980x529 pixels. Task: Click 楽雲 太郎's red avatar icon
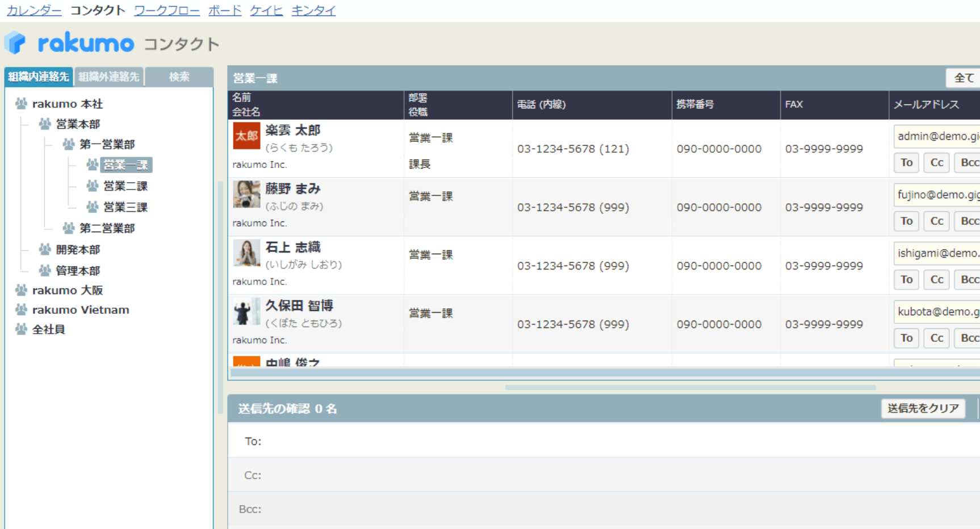[246, 136]
